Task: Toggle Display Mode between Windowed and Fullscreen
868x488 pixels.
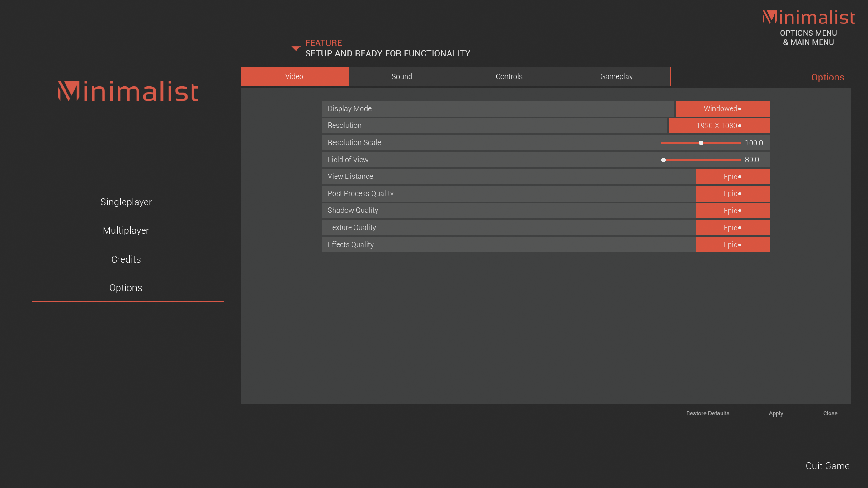Action: point(722,108)
